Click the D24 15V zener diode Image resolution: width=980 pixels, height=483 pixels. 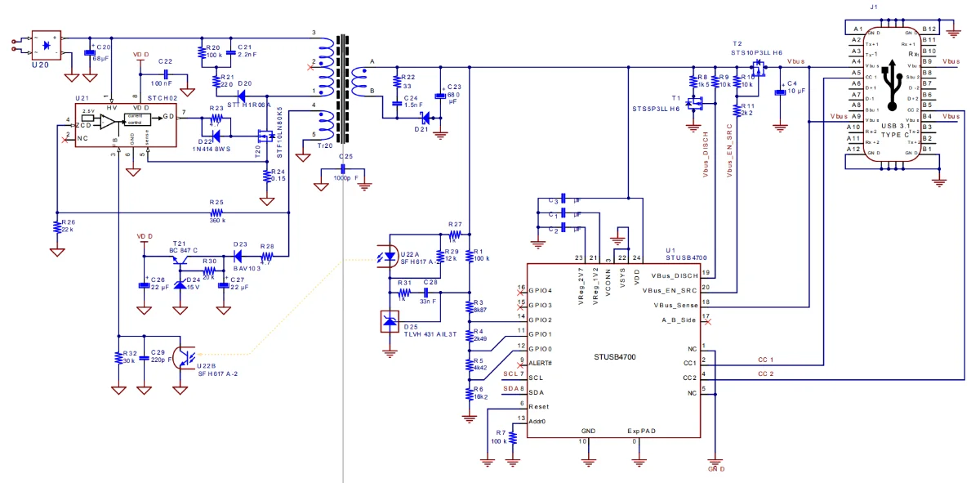click(x=180, y=287)
